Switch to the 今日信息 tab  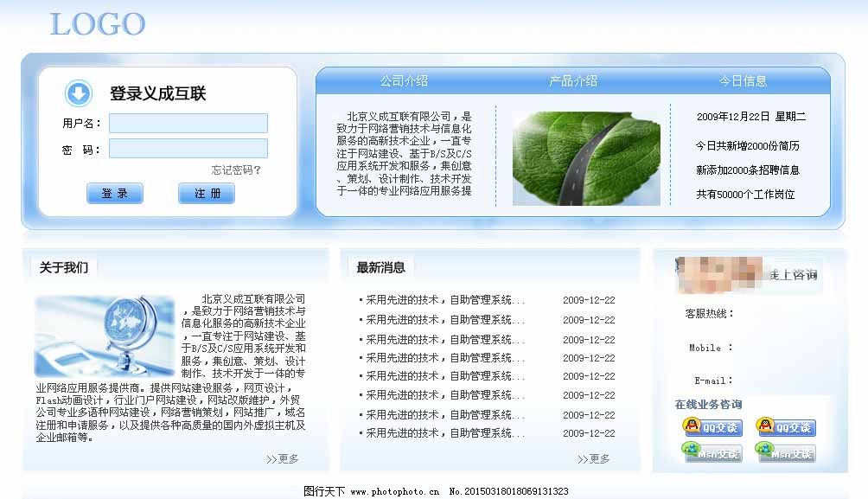743,80
